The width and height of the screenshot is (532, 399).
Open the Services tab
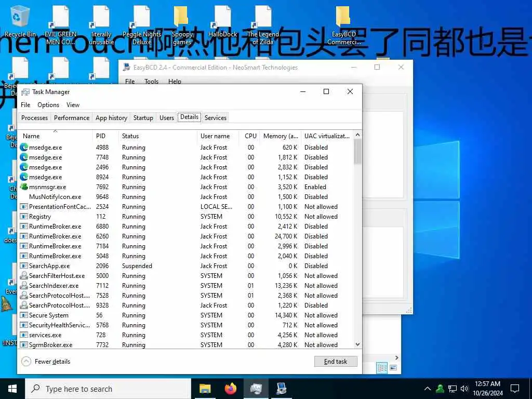pyautogui.click(x=216, y=118)
